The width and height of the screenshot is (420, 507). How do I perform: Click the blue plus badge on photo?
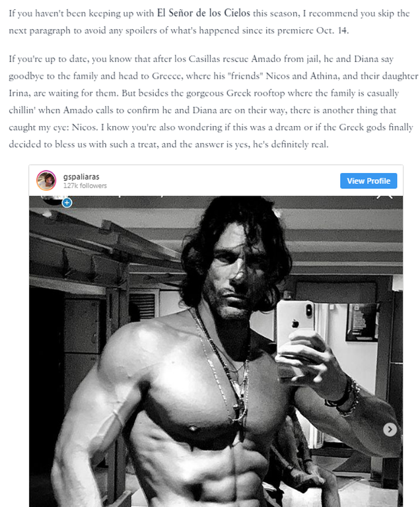tap(67, 203)
